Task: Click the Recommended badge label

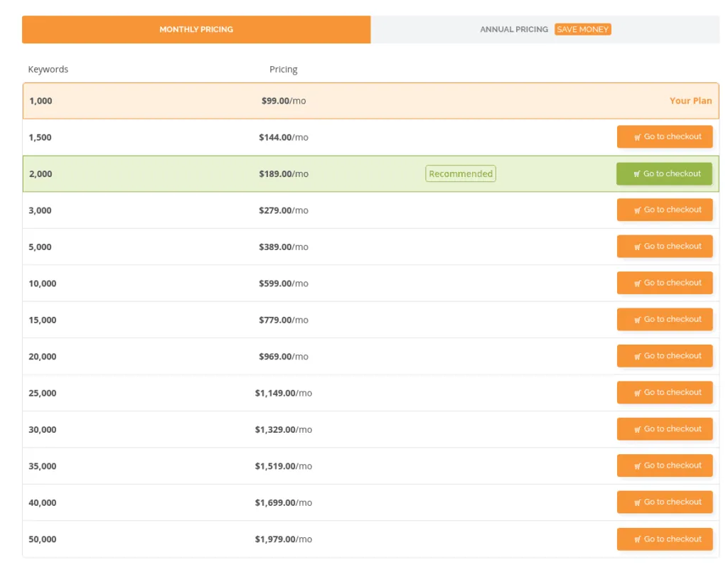Action: pos(461,174)
